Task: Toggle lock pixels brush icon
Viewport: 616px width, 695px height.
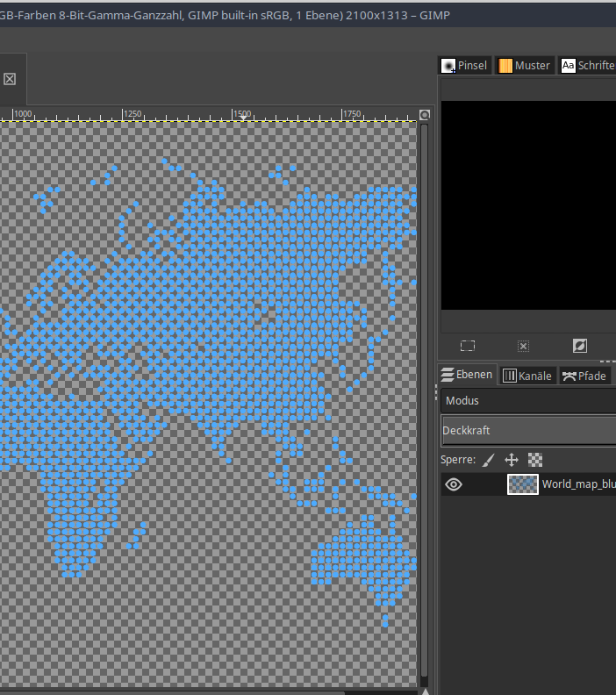Action: [x=489, y=460]
